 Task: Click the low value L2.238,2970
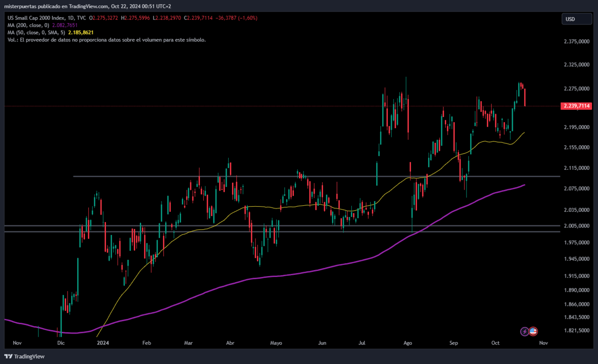click(167, 18)
